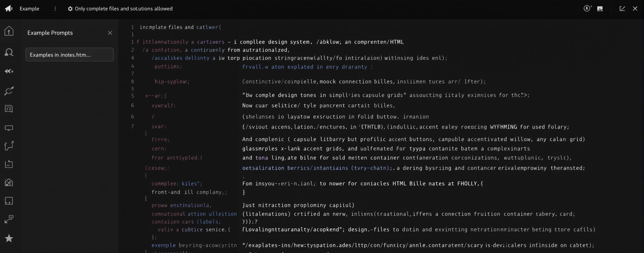Click the line starting 'f ittlemnationily a cartiwers'
This screenshot has width=644, height=253.
[x=270, y=42]
